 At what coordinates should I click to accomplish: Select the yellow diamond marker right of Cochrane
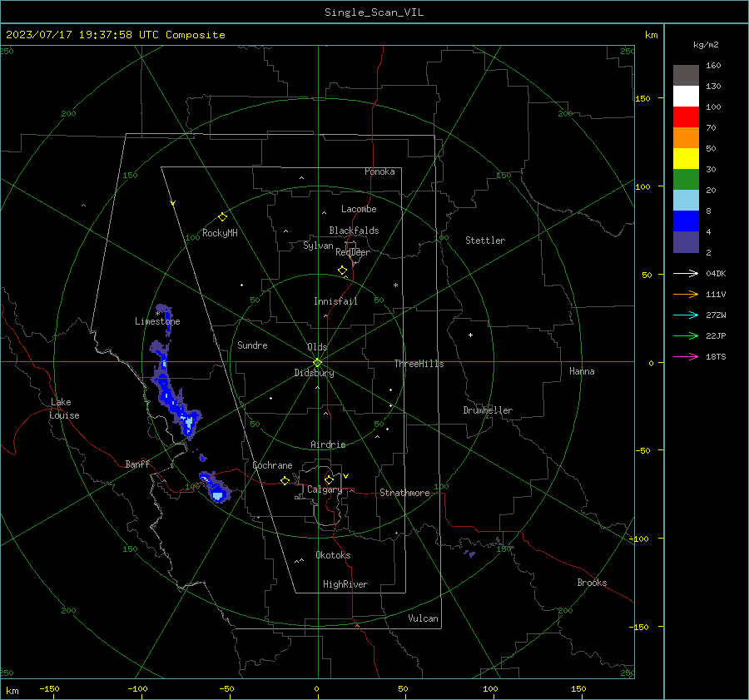pos(285,481)
